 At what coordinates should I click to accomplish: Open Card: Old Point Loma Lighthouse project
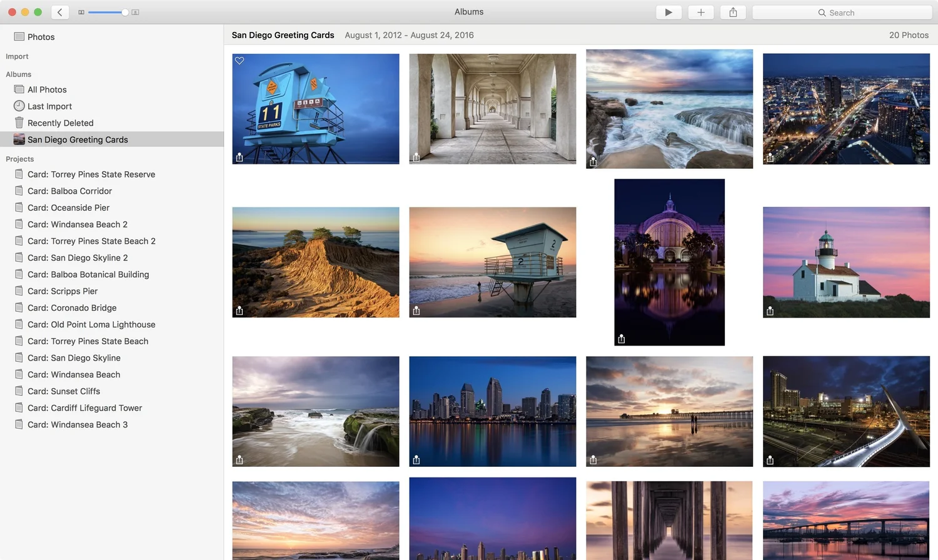tap(91, 324)
